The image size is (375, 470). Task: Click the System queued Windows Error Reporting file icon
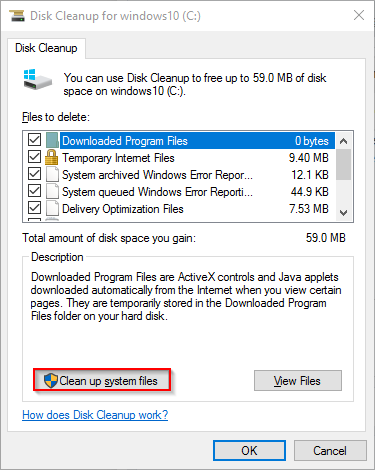coord(52,192)
